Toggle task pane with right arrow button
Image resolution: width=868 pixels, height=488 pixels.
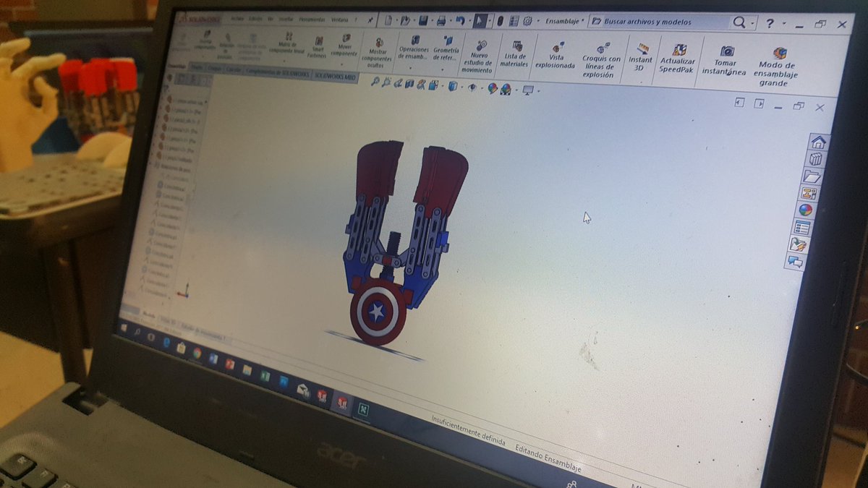pos(759,103)
